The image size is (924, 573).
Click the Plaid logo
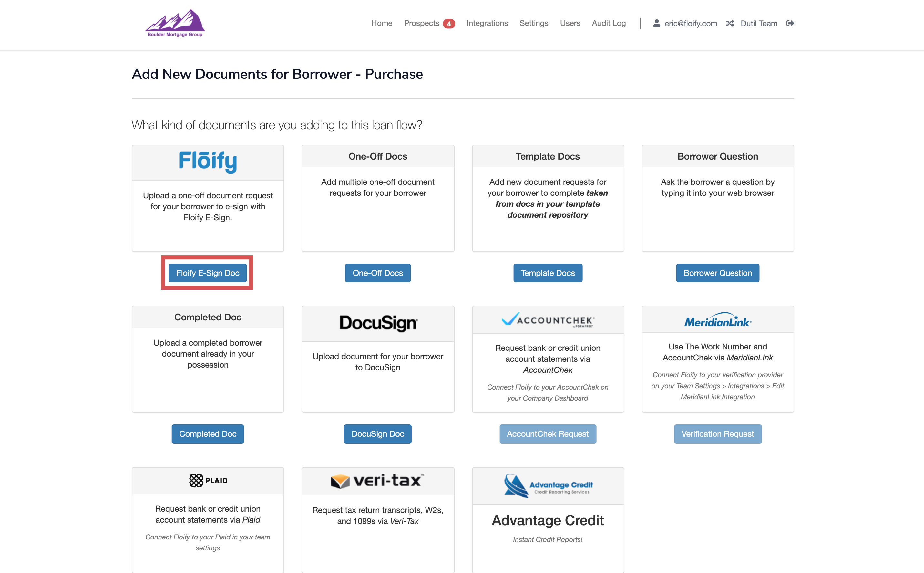point(208,480)
